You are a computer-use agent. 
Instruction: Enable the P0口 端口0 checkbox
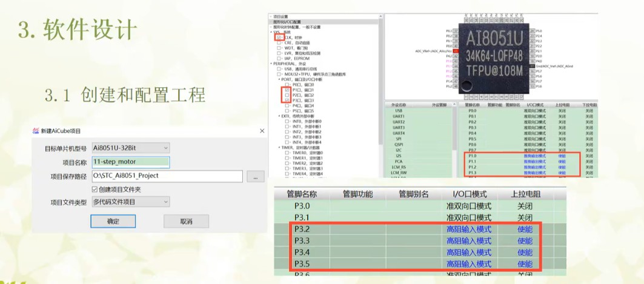(x=287, y=85)
